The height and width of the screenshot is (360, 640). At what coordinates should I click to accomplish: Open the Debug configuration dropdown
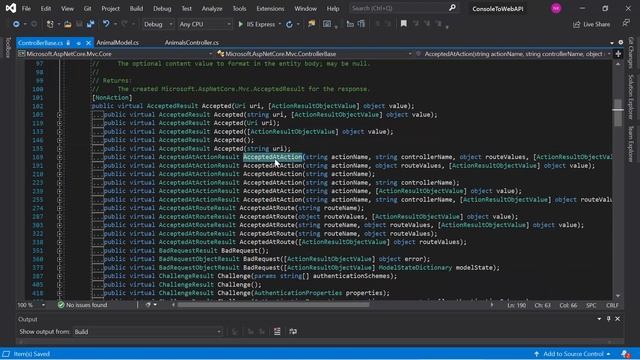pyautogui.click(x=158, y=24)
